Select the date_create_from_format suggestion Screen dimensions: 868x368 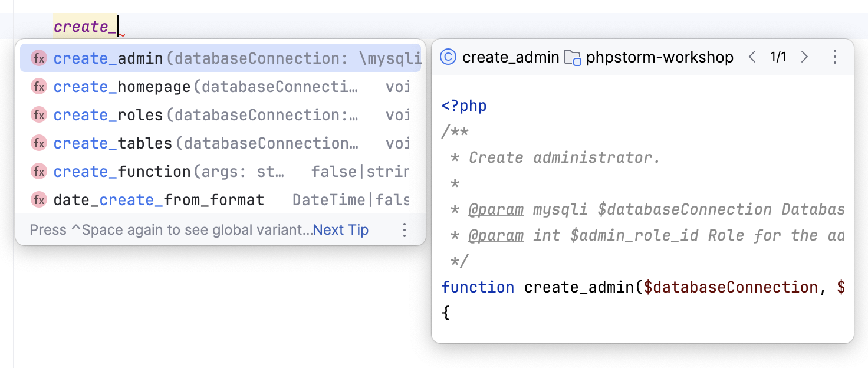pyautogui.click(x=158, y=200)
